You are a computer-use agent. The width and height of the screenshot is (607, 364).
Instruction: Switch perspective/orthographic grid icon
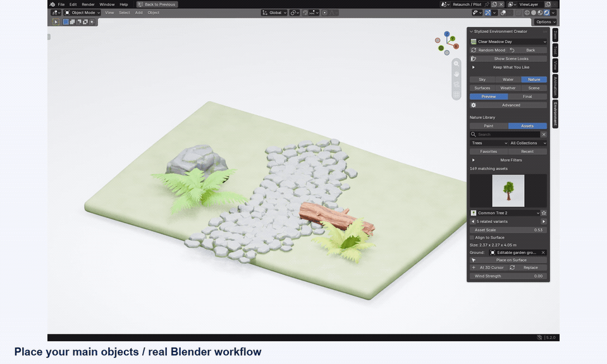pyautogui.click(x=457, y=94)
